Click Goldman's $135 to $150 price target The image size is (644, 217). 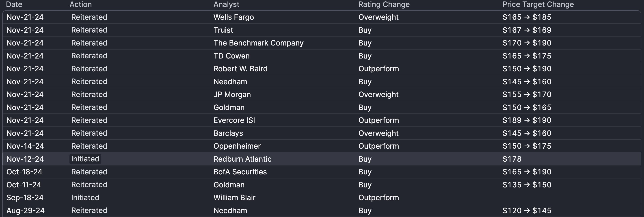coord(527,185)
